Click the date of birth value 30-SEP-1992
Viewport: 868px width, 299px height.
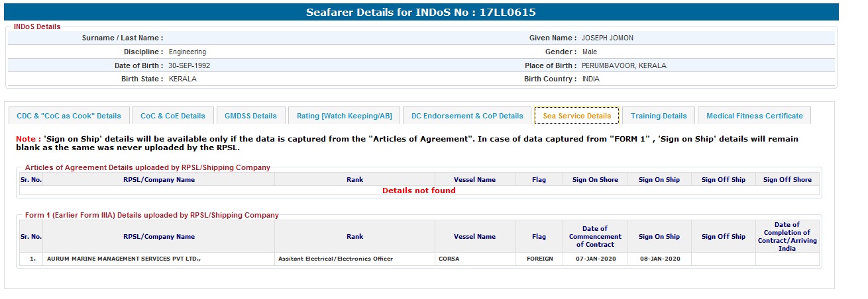tap(190, 65)
